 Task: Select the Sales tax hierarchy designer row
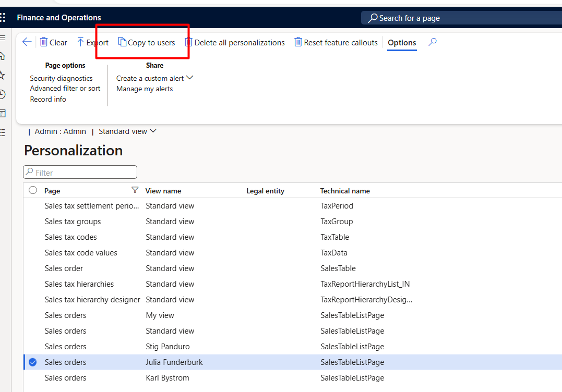(x=292, y=300)
